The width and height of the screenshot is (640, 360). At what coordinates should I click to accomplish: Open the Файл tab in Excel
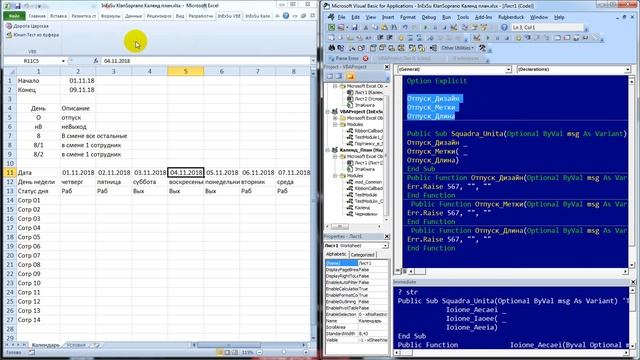tap(15, 16)
